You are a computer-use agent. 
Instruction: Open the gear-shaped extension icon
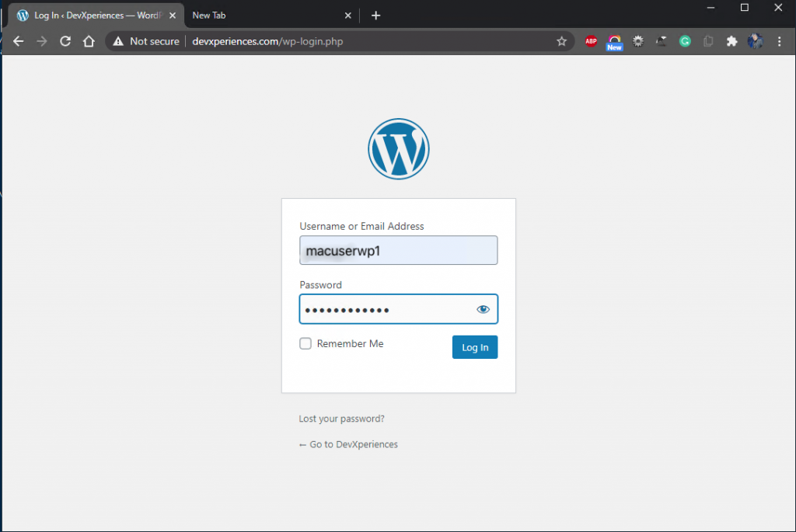(638, 41)
